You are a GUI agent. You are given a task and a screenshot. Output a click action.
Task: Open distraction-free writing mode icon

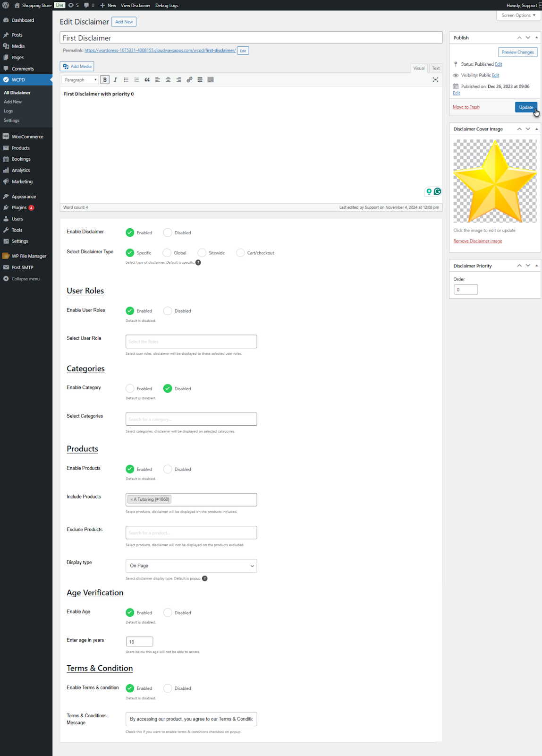pos(435,80)
